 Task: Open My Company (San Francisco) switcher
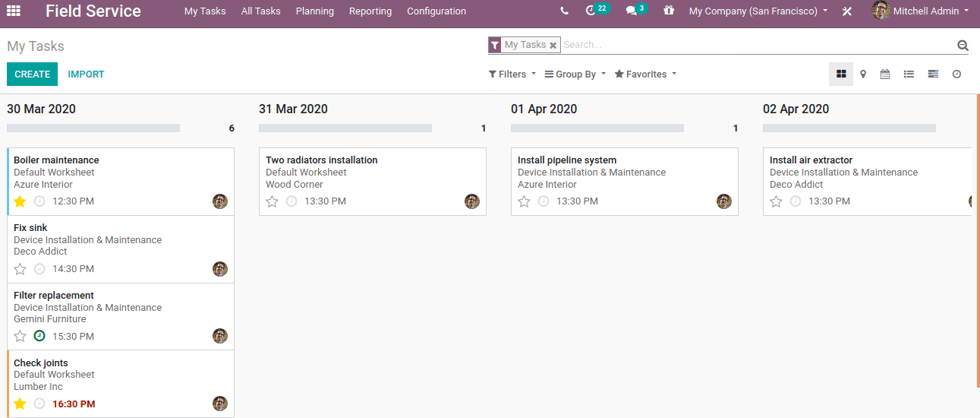[758, 11]
